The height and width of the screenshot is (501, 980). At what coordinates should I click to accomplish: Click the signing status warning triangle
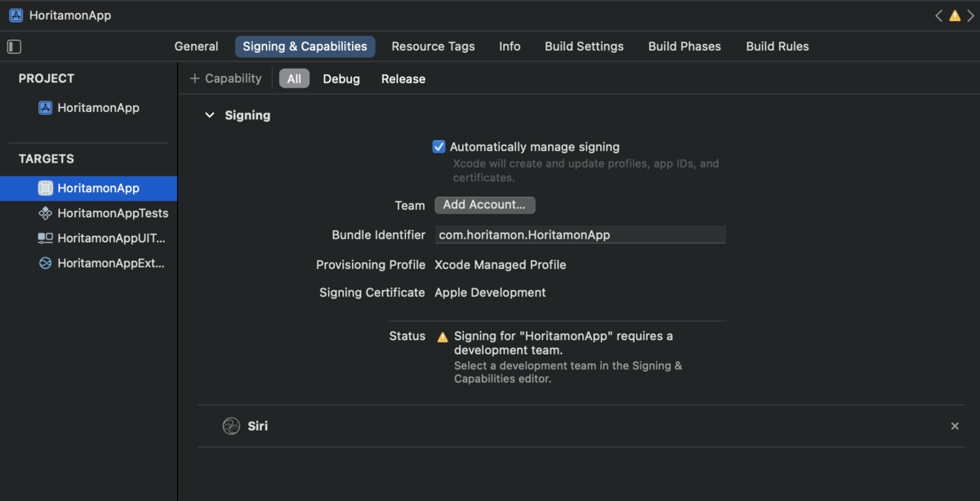443,337
